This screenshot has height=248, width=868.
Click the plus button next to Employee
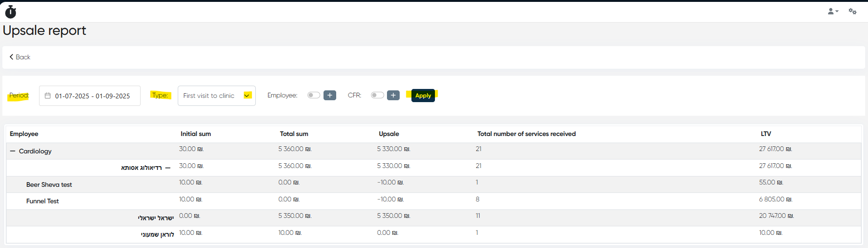click(330, 95)
